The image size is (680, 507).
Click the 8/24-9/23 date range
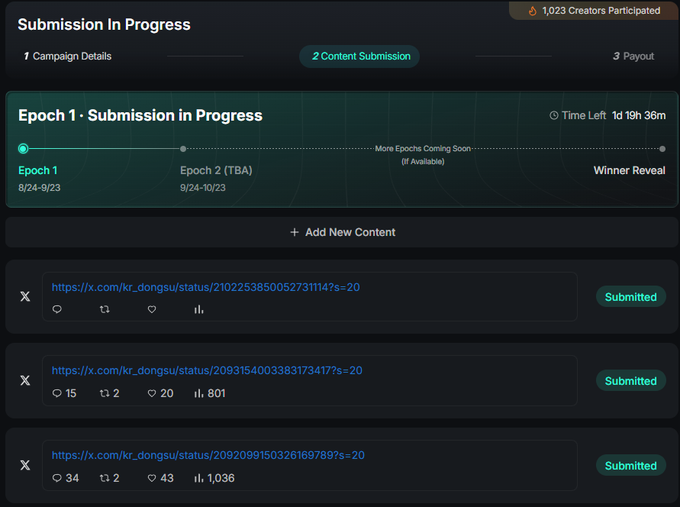pyautogui.click(x=39, y=188)
